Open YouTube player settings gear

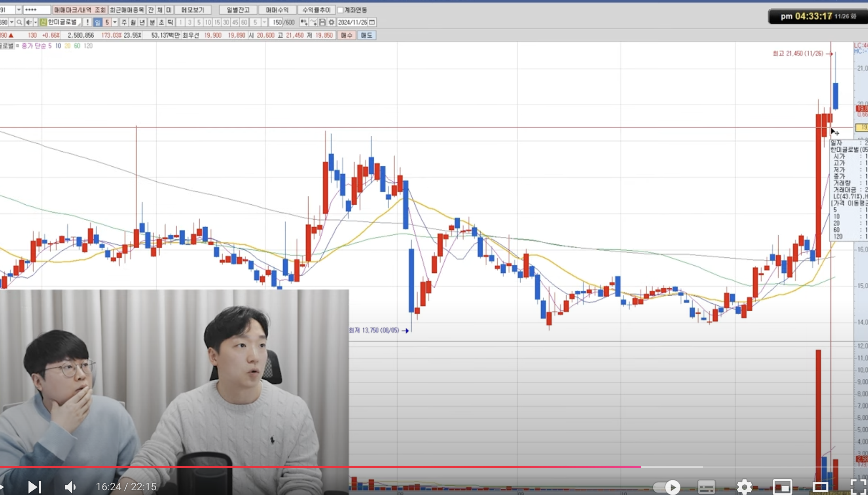744,486
